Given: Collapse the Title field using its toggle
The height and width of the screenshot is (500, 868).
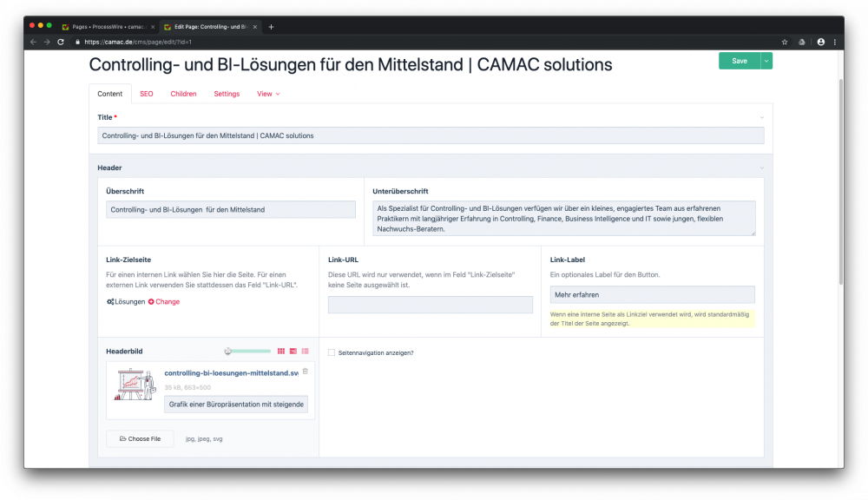Looking at the screenshot, I should point(762,117).
